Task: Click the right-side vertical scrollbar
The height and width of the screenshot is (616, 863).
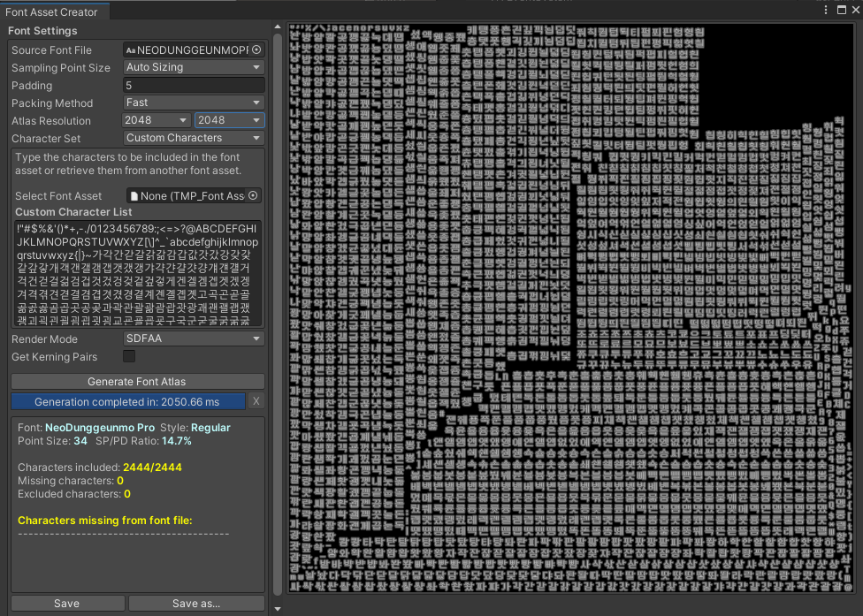Action: coord(277,309)
